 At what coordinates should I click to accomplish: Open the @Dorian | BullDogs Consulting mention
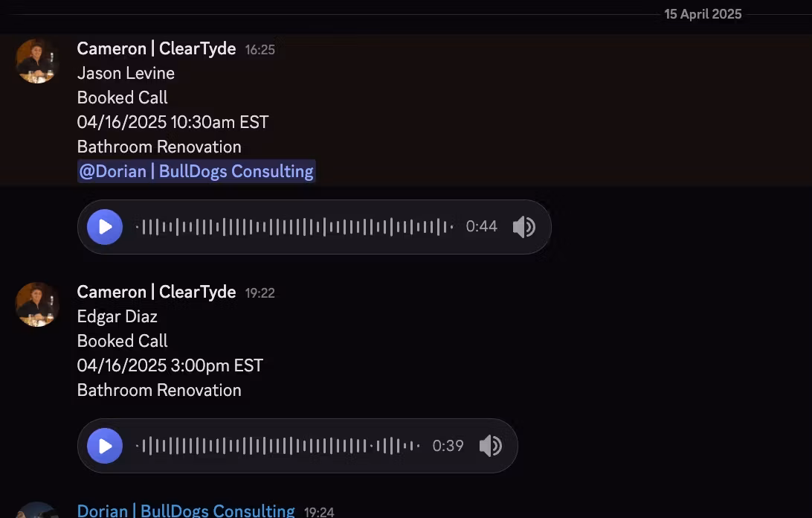click(196, 171)
